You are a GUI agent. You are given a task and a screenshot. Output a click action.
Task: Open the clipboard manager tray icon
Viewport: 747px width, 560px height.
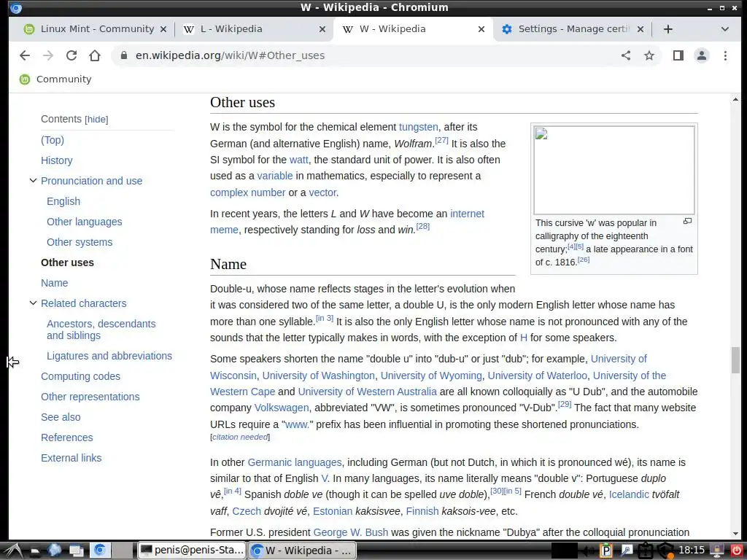click(606, 551)
